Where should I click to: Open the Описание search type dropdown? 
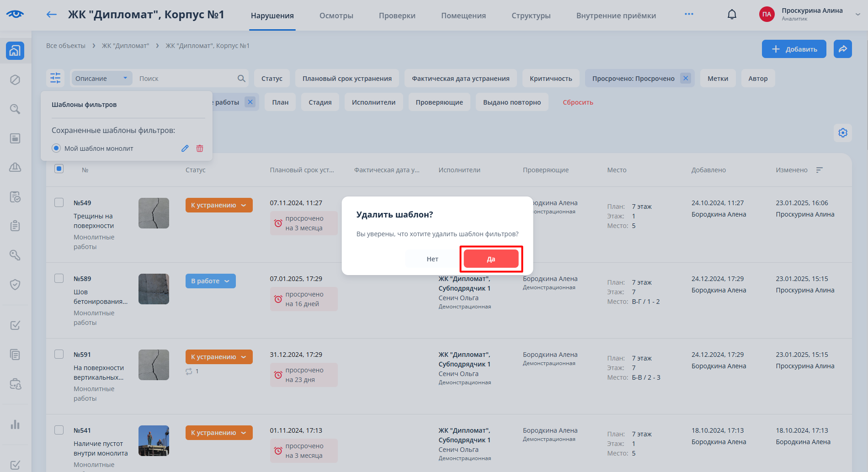tap(101, 79)
